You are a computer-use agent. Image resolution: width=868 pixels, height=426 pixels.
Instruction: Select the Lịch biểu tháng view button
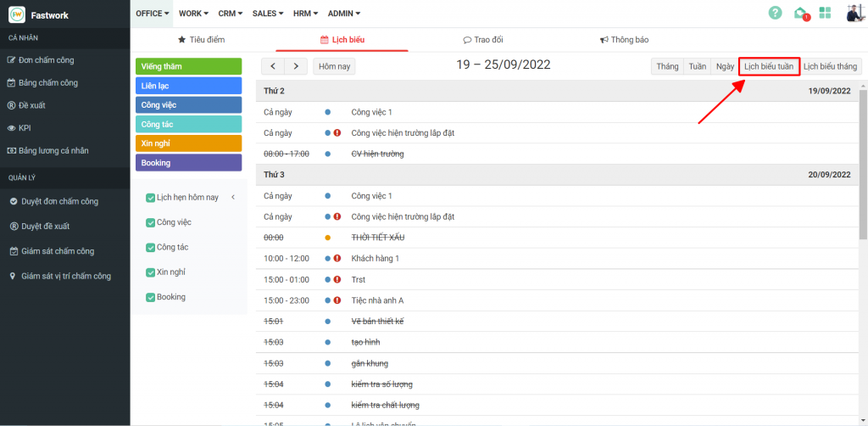[830, 66]
